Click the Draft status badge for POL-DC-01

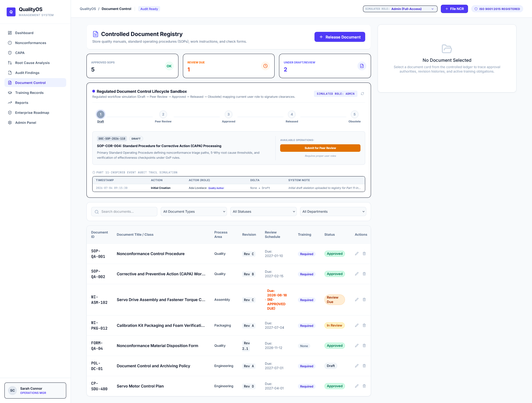(x=331, y=366)
